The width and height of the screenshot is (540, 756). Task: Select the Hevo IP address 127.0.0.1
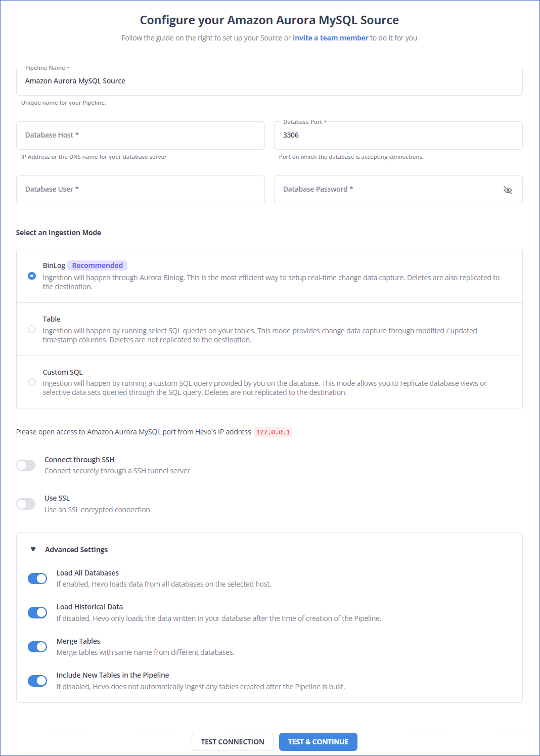[x=273, y=432]
